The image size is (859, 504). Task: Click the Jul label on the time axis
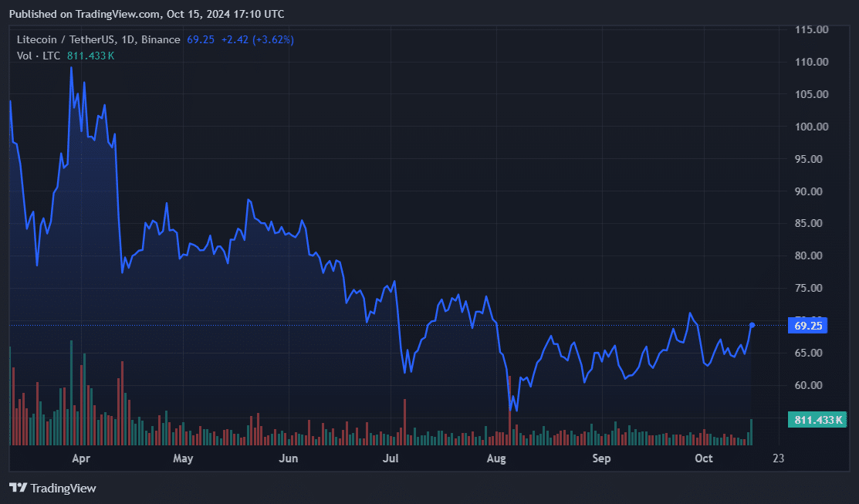391,458
